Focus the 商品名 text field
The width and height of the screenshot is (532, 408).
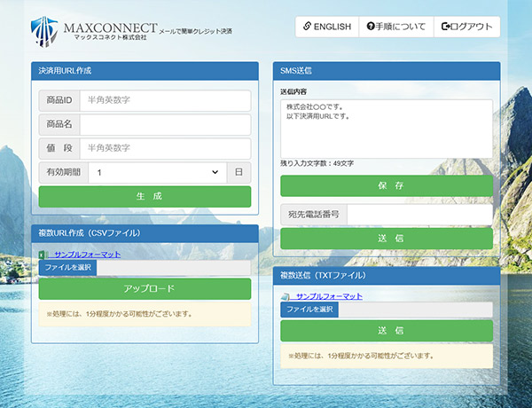[165, 124]
